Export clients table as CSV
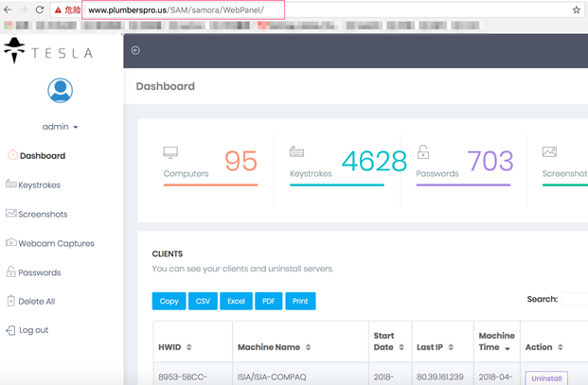This screenshot has height=385, width=588. tap(203, 301)
